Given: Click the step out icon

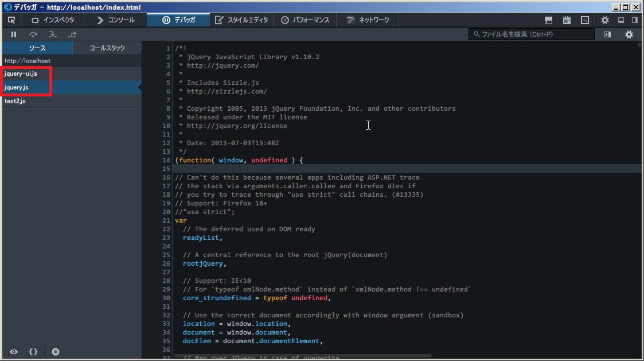Looking at the screenshot, I should (72, 34).
